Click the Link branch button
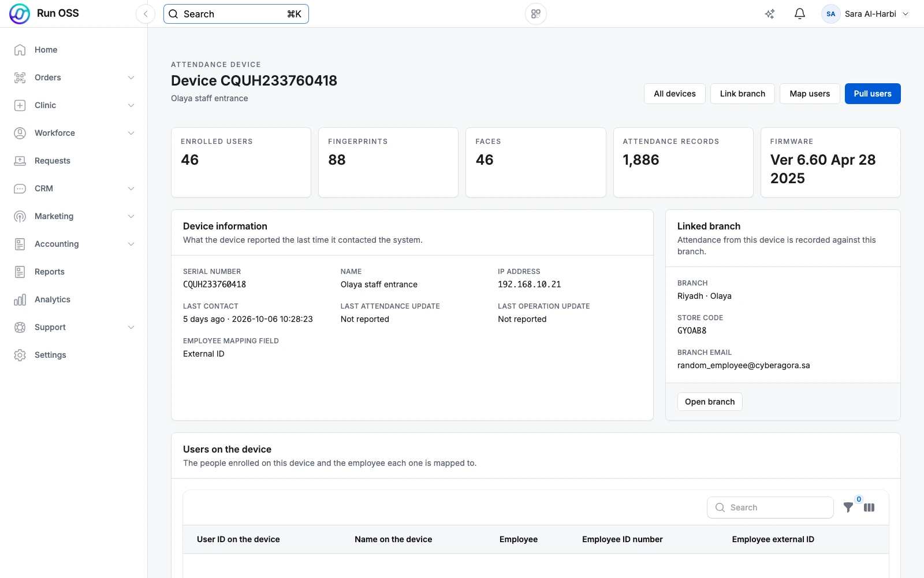 coord(743,94)
